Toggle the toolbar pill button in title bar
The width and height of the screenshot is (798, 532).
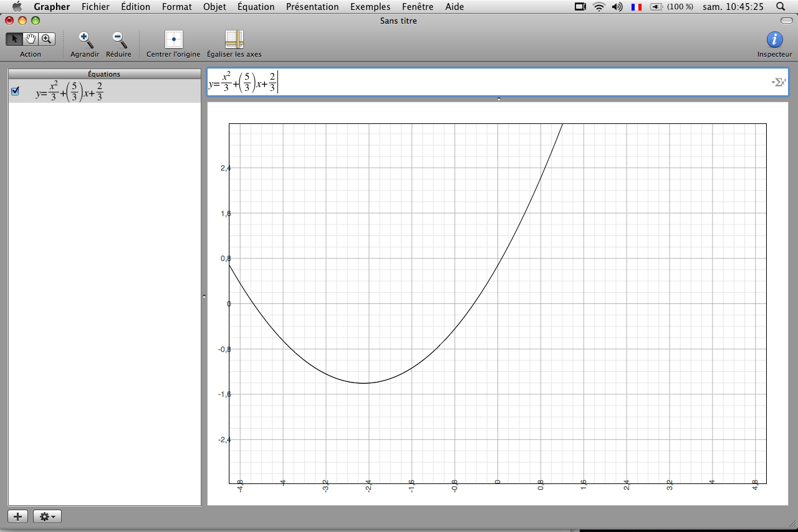786,21
